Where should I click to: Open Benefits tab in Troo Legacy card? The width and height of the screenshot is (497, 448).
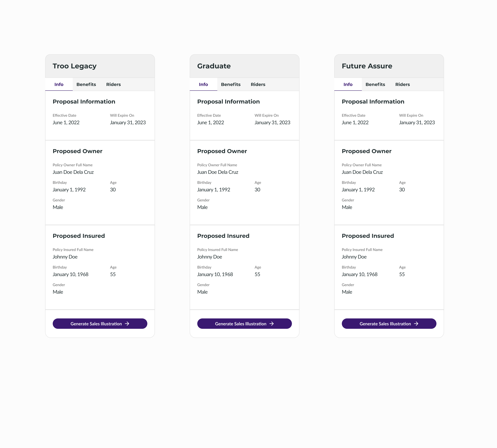pos(86,84)
